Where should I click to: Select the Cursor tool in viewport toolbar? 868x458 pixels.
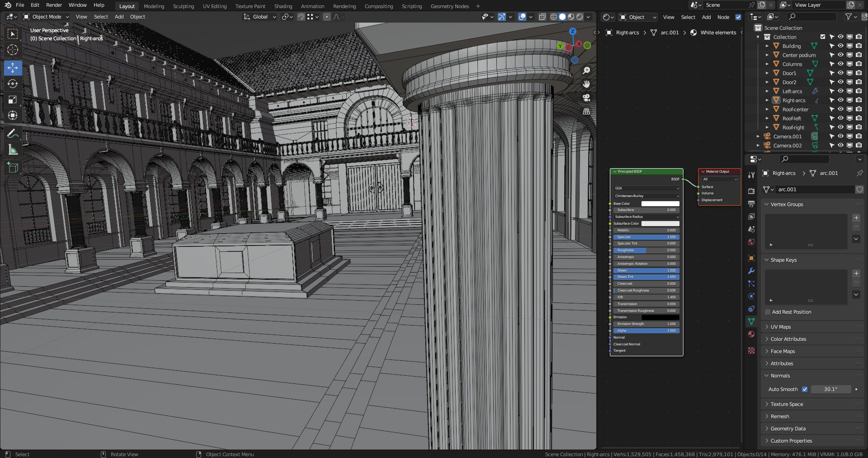(13, 50)
